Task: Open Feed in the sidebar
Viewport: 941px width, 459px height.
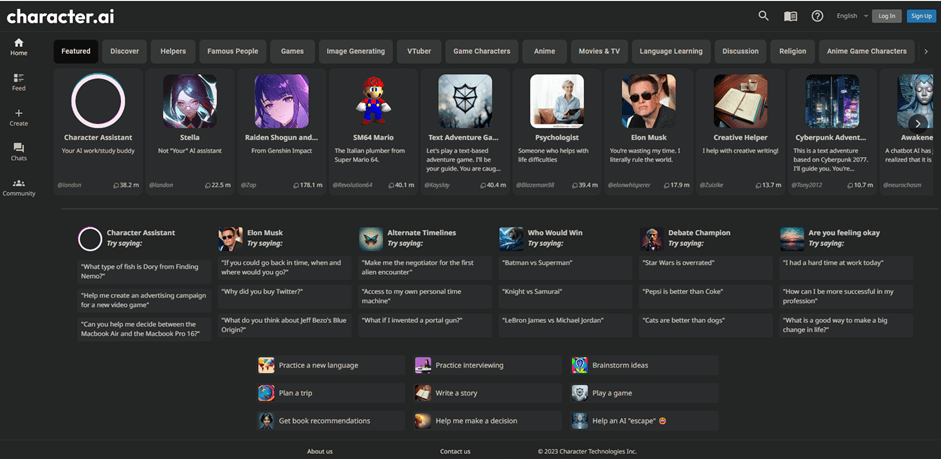Action: pyautogui.click(x=19, y=83)
